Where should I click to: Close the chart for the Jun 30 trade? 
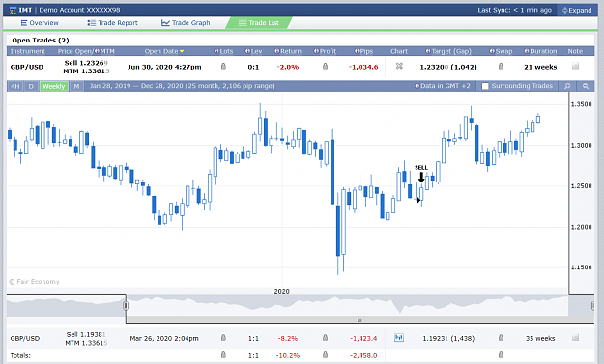click(x=399, y=67)
